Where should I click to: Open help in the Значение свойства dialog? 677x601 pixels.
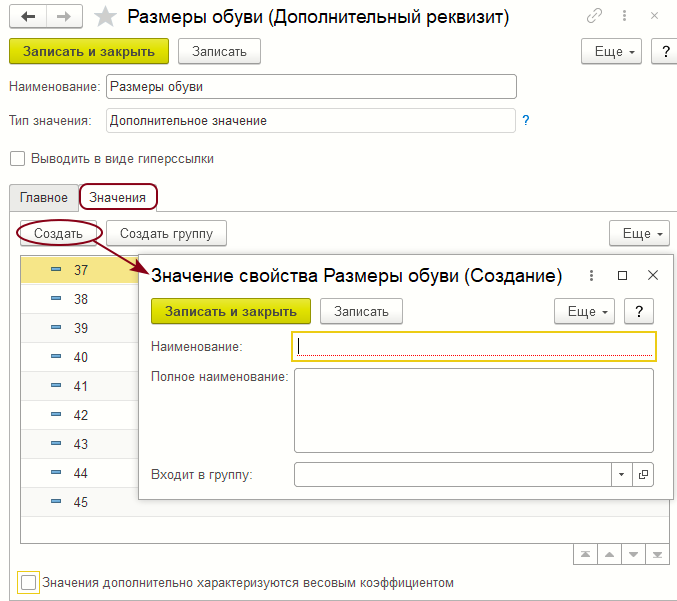639,311
